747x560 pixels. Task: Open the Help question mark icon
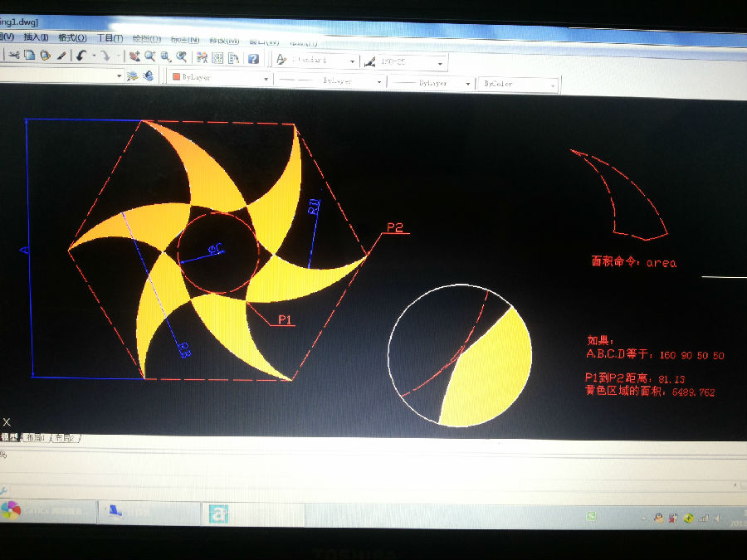pyautogui.click(x=253, y=59)
